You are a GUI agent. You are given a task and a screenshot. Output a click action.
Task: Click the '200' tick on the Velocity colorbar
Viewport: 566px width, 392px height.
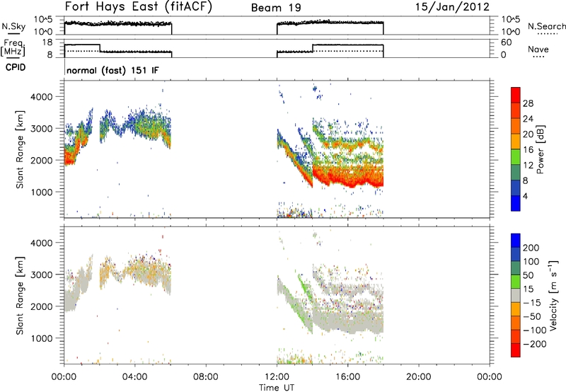531,248
